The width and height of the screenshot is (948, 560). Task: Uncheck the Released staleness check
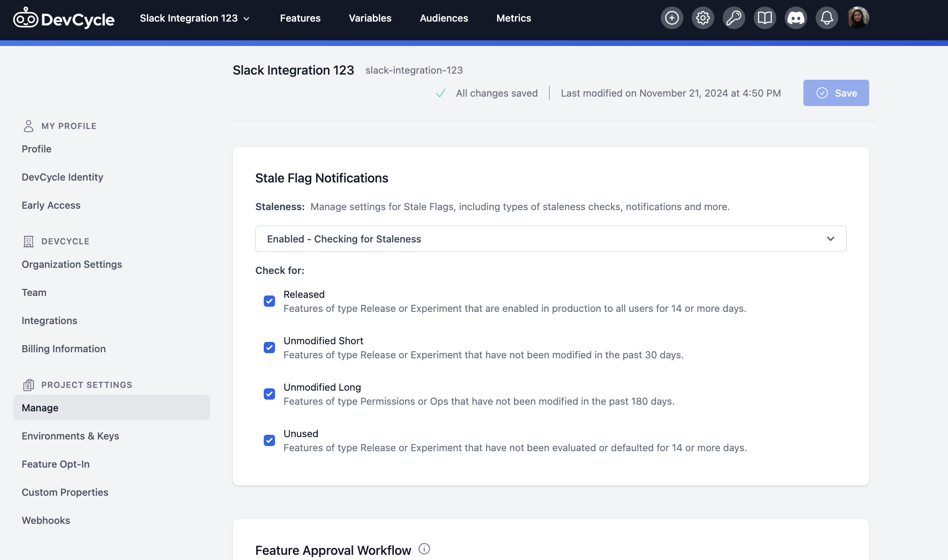tap(269, 301)
